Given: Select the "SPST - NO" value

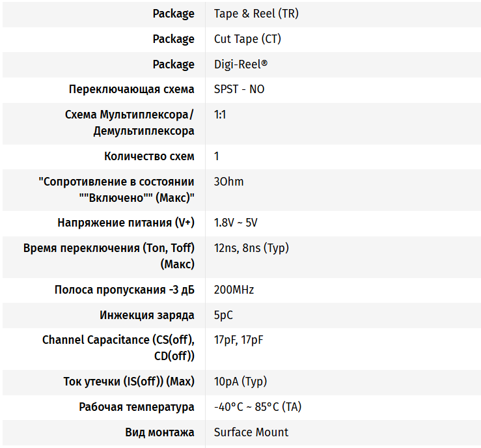Looking at the screenshot, I should tap(239, 89).
